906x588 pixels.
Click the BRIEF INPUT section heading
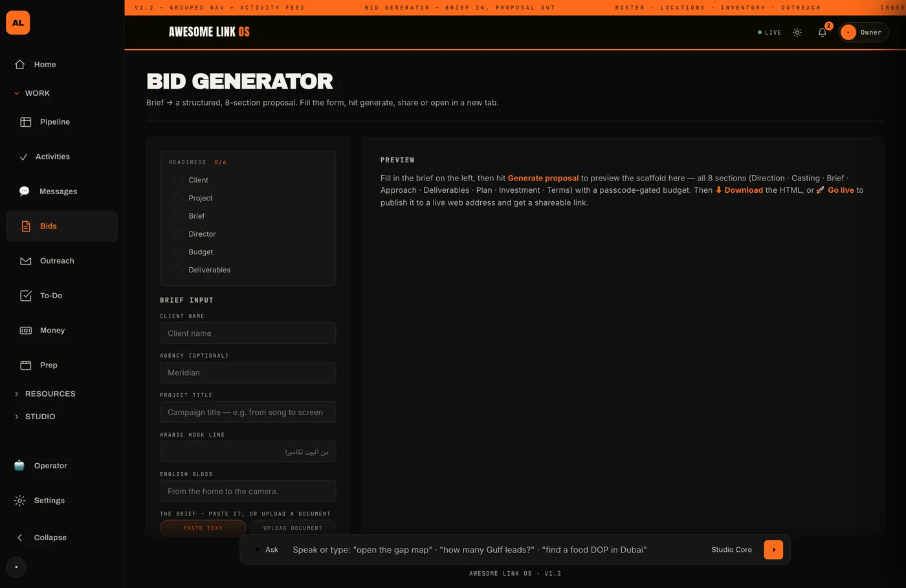tap(186, 300)
